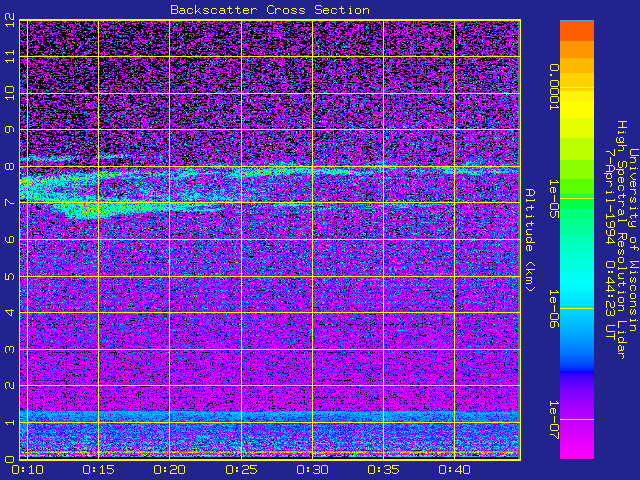The width and height of the screenshot is (640, 480).
Task: Click the 1e-05 colorbar scale label
Action: pos(554,199)
